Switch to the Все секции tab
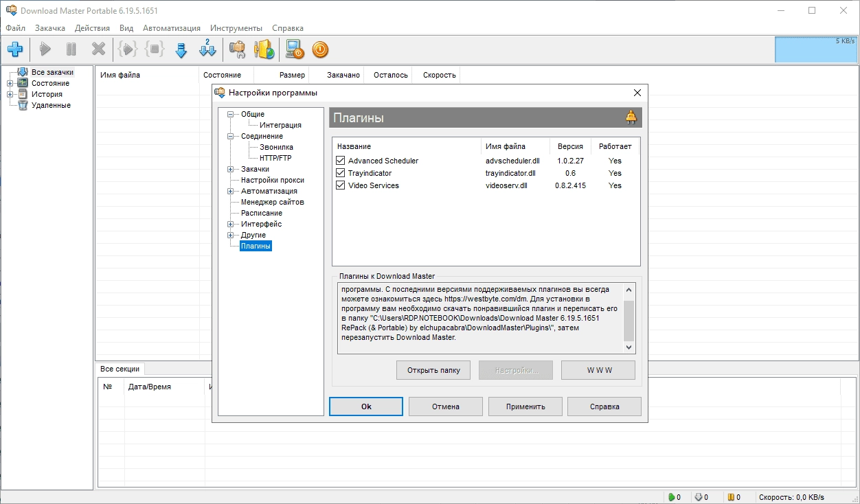860x504 pixels. 120,369
